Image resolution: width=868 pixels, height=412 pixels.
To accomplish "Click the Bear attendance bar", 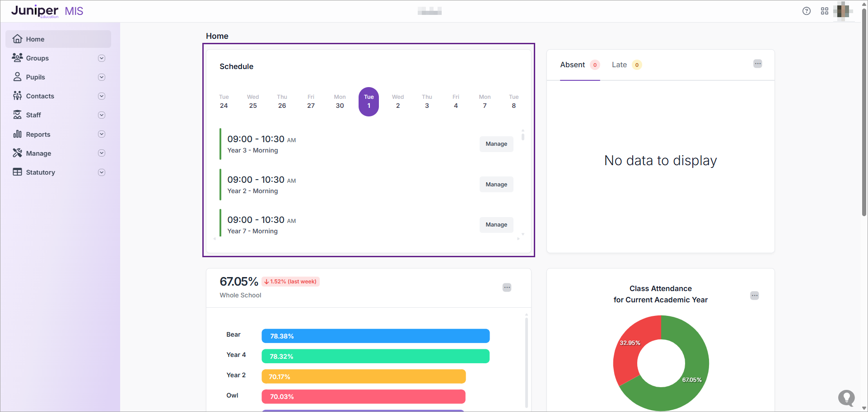I will 375,336.
